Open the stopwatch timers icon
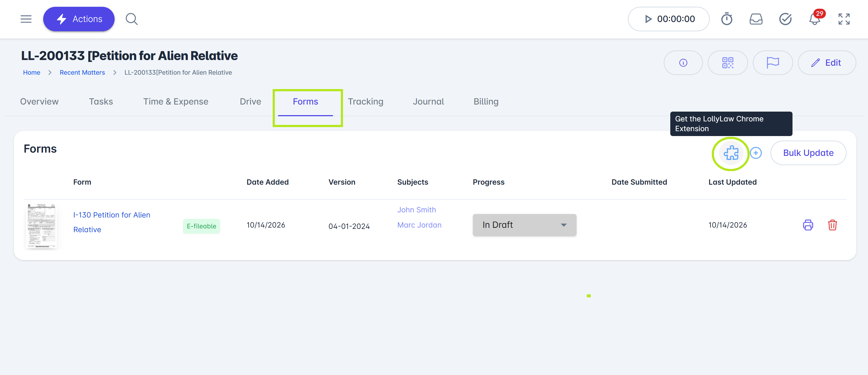Image resolution: width=868 pixels, height=375 pixels. [x=727, y=19]
